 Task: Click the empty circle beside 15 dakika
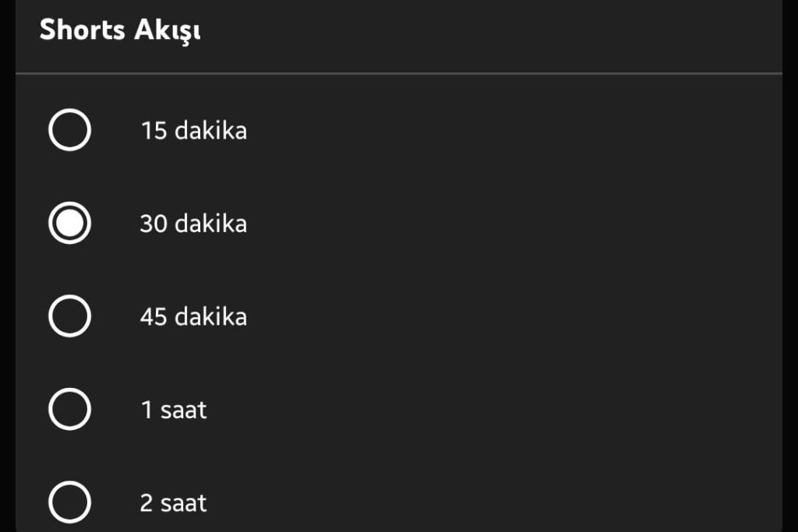tap(69, 130)
